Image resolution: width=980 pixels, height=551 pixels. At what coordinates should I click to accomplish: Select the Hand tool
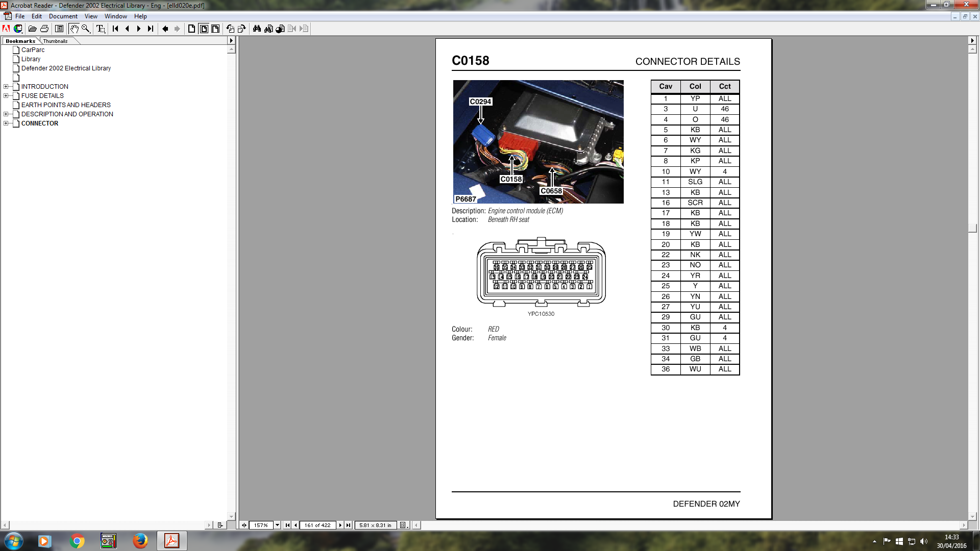(x=74, y=29)
